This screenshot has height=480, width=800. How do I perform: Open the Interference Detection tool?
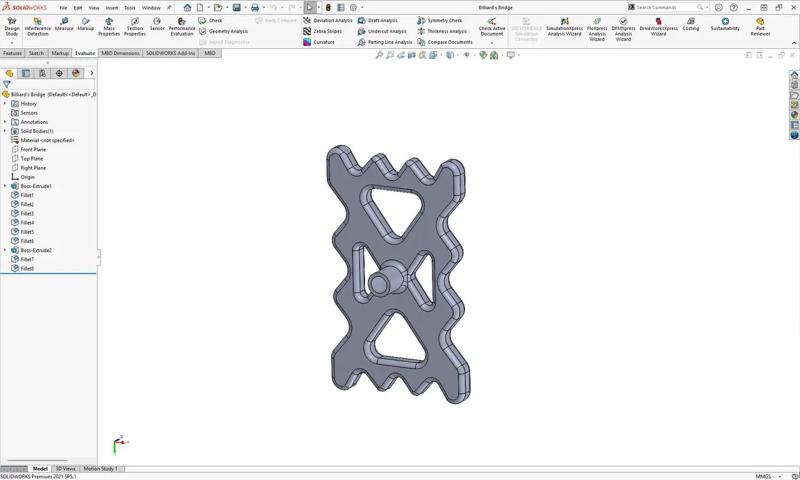tap(38, 27)
